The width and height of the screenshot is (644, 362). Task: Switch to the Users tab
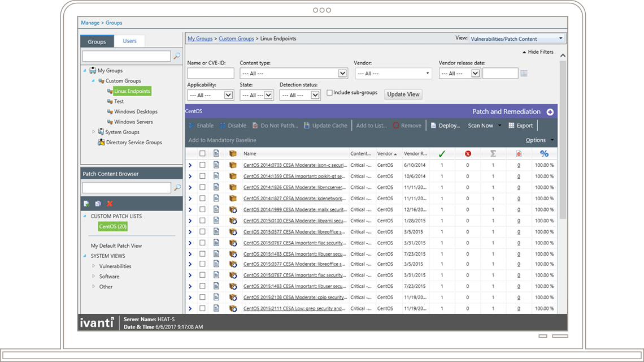coord(130,41)
